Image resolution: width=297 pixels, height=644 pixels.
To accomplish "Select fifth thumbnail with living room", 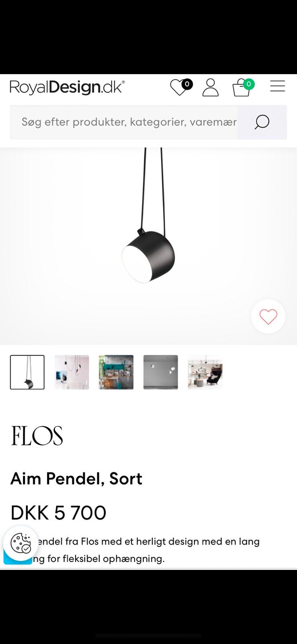I will (x=205, y=372).
